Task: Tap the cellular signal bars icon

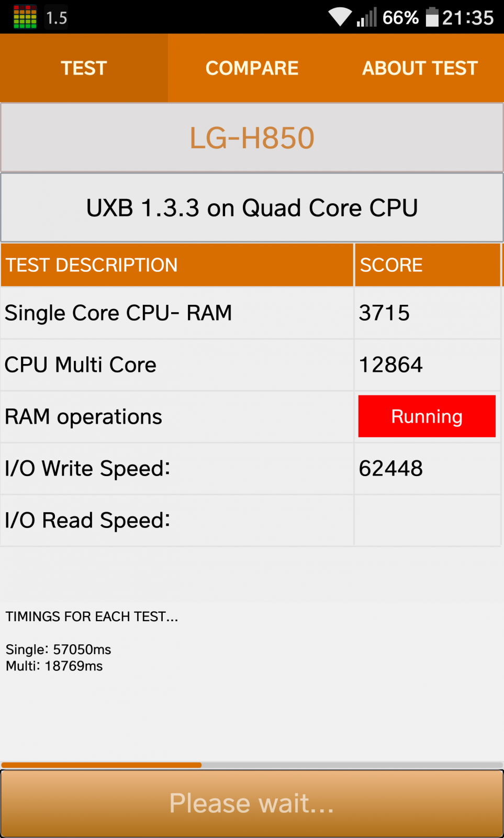Action: 367,17
